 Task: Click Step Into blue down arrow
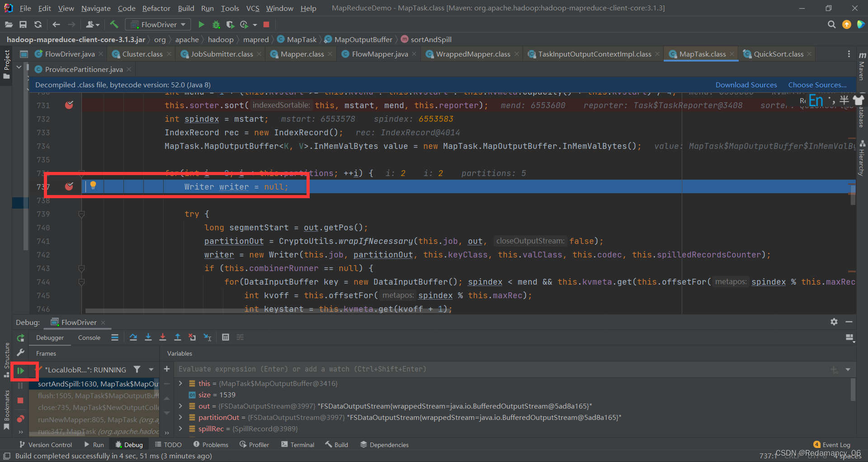(x=148, y=337)
